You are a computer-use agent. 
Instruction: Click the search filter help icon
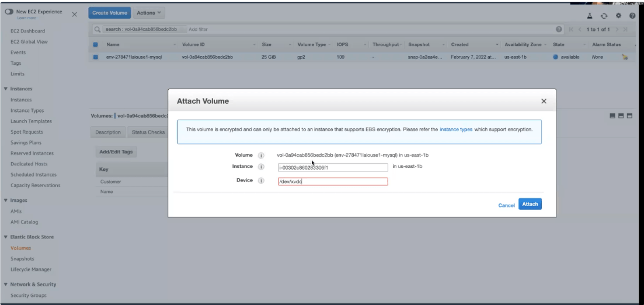(559, 29)
